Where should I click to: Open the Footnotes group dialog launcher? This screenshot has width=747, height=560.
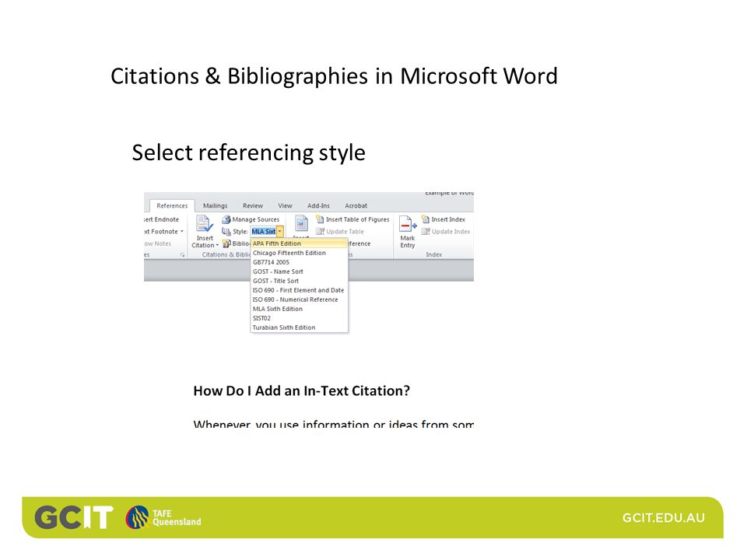(182, 255)
